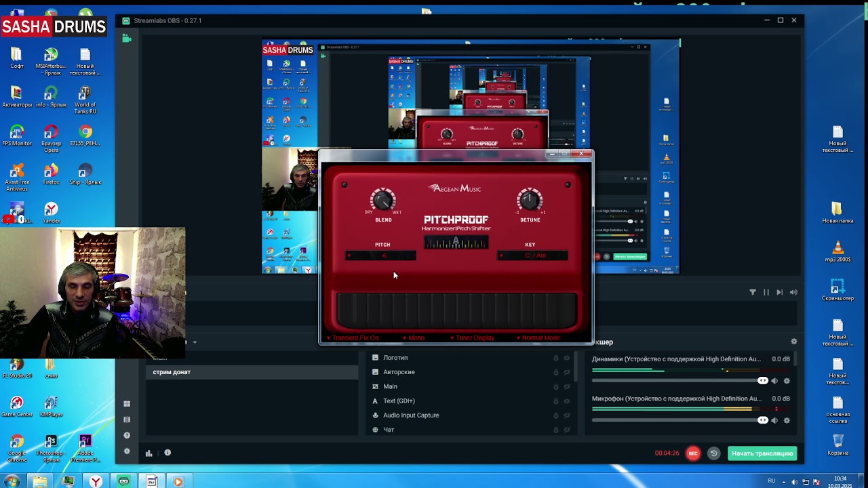Click the BLEND dry/wet knob in Pitchproof
This screenshot has width=868, height=488.
tap(383, 200)
